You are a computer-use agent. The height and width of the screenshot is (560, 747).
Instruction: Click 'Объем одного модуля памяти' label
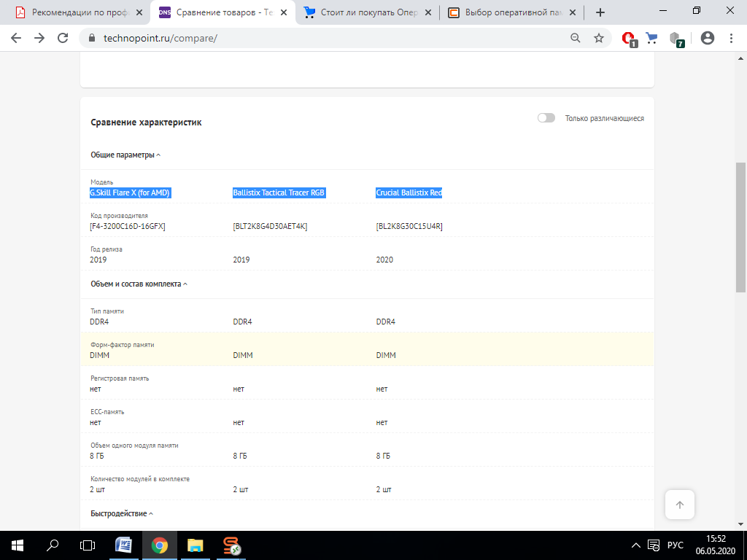[134, 446]
